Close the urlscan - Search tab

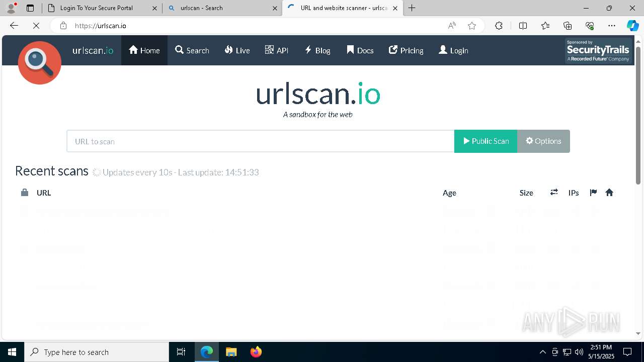coord(275,8)
